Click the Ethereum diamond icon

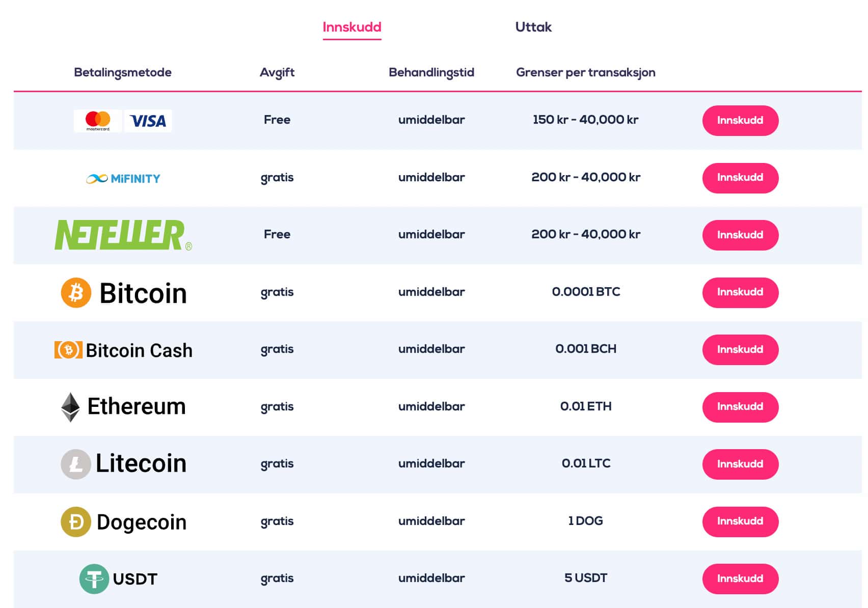click(70, 407)
